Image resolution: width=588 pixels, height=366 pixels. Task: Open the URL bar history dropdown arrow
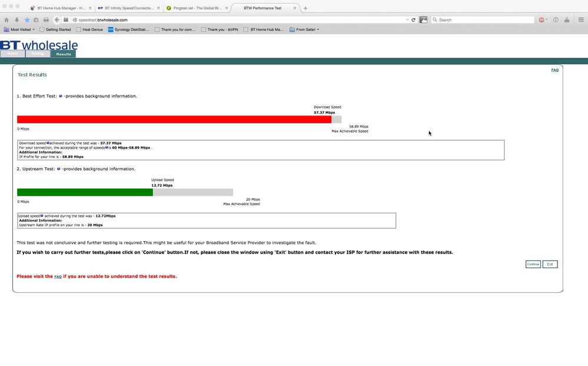[407, 20]
